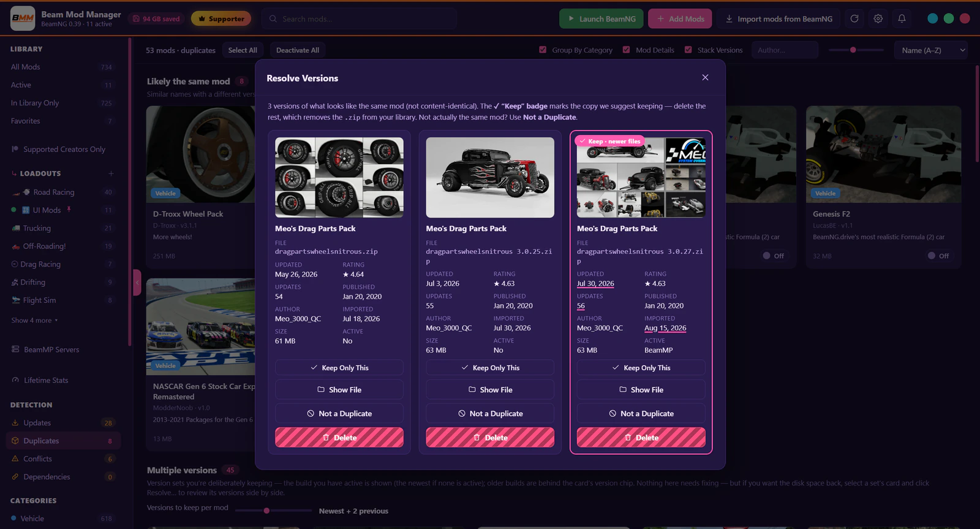The width and height of the screenshot is (980, 529).
Task: Toggle Mod Details checkbox
Action: point(626,50)
